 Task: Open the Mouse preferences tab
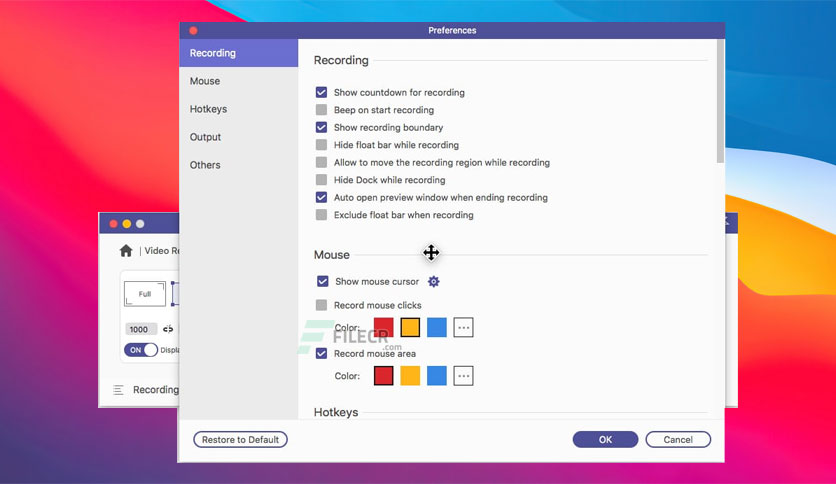(238, 81)
